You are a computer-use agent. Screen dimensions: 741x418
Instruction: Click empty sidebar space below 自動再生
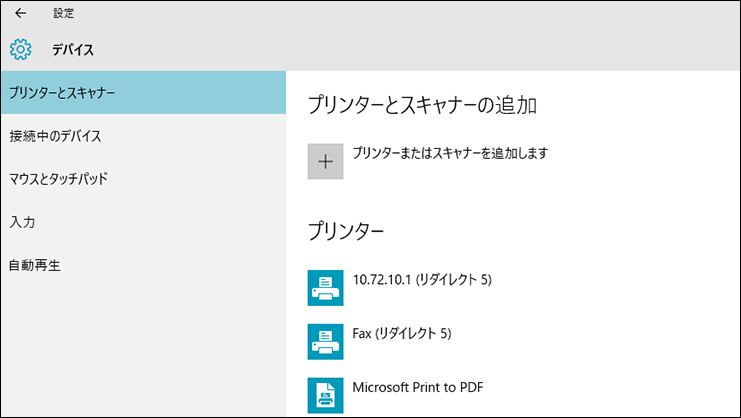143,350
